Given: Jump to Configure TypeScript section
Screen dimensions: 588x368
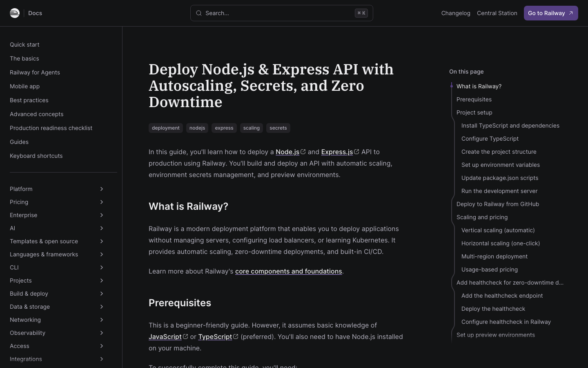Looking at the screenshot, I should tap(490, 139).
